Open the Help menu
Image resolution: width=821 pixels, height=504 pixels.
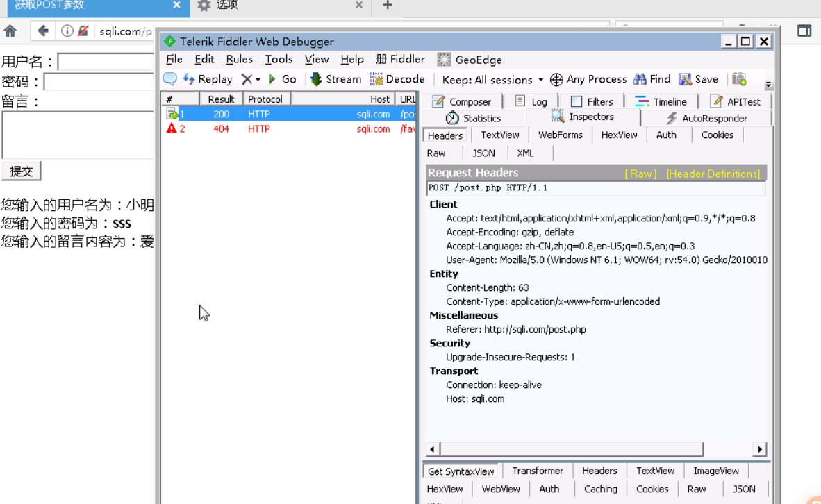pos(352,60)
